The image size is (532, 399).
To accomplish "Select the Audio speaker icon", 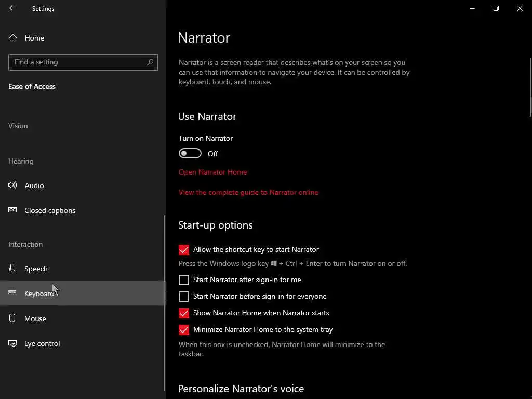I will tap(12, 185).
